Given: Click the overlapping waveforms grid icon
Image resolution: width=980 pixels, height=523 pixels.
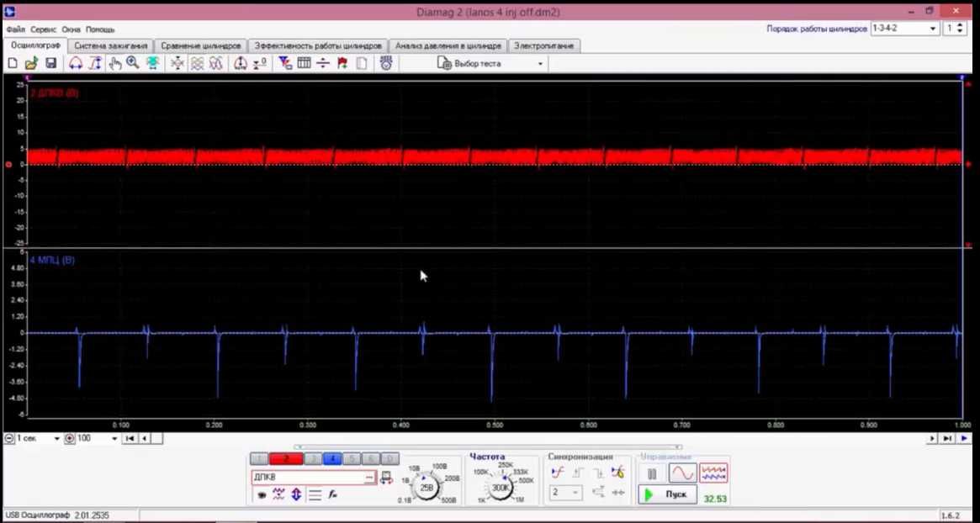Looking at the screenshot, I should pyautogui.click(x=197, y=63).
